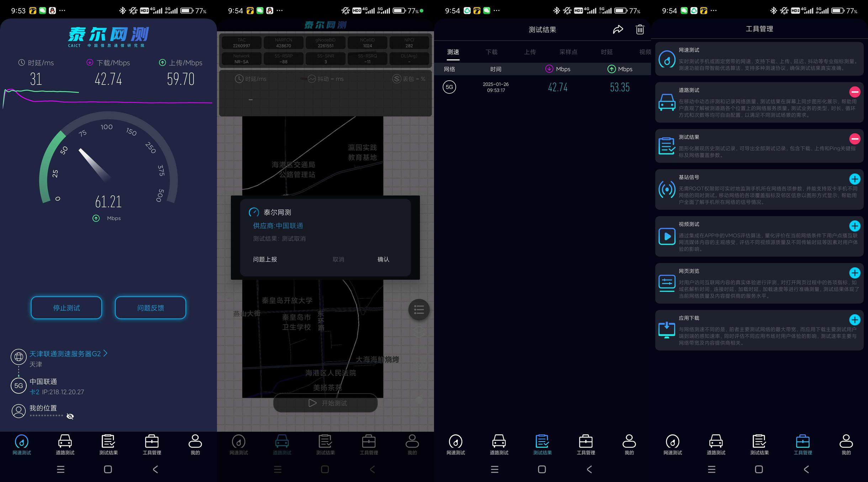Screen dimensions: 868x482
Task: Tap the 基站信号 antenna icon in tool list
Action: (x=667, y=189)
